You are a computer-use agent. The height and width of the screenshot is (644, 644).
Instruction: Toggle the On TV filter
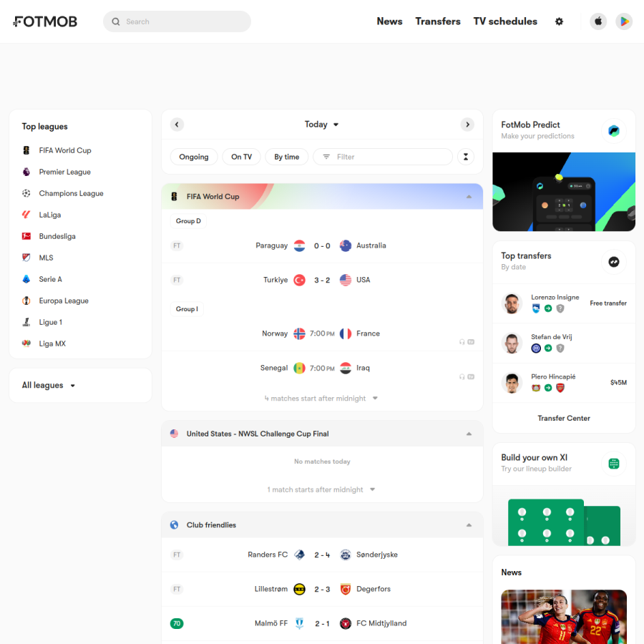[x=242, y=157]
